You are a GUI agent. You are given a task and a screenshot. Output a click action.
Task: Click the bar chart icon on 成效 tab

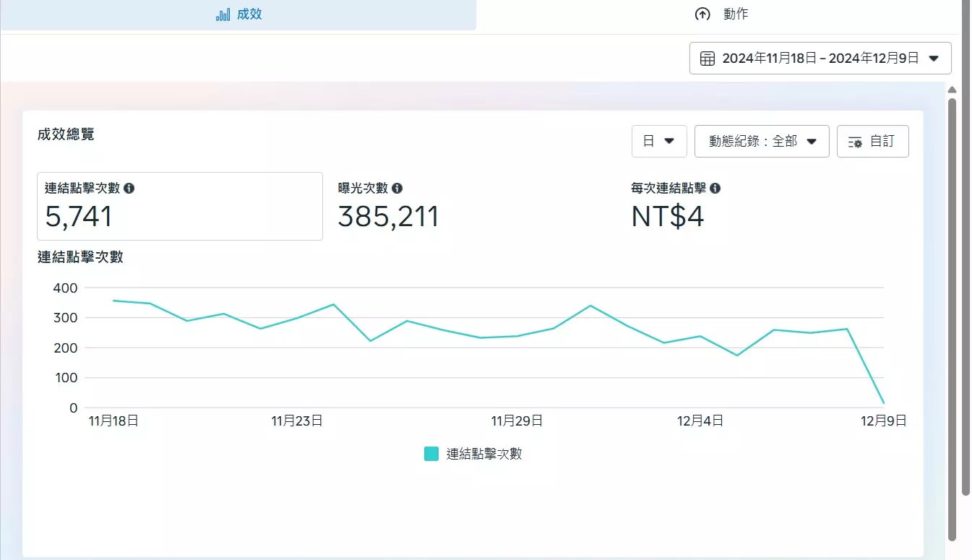223,14
